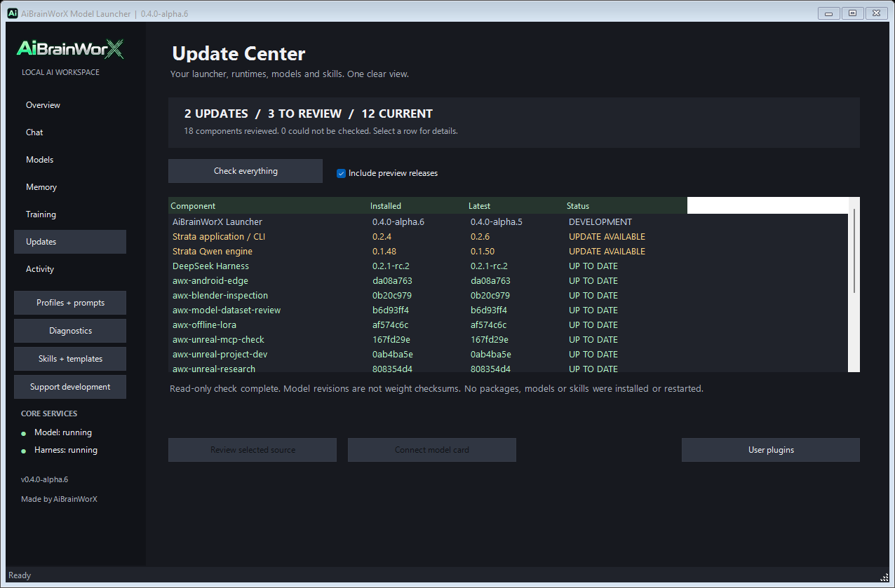This screenshot has height=588, width=895.
Task: Click UPDATE AVAILABLE status for Strata CLI
Action: pos(607,237)
